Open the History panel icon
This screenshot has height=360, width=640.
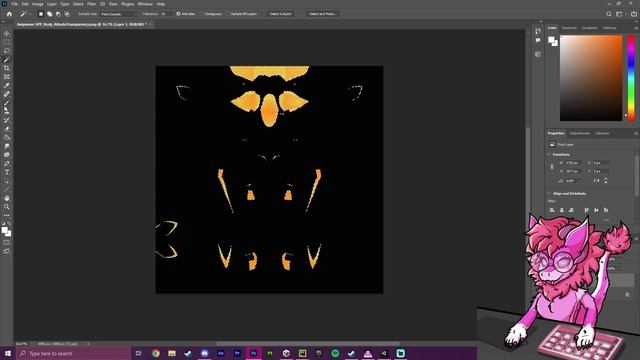click(x=538, y=31)
